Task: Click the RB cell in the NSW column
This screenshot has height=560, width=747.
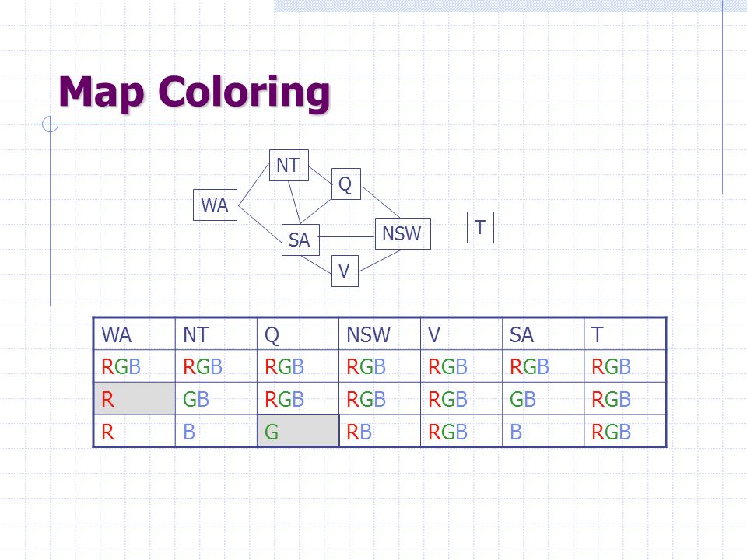Action: tap(380, 431)
